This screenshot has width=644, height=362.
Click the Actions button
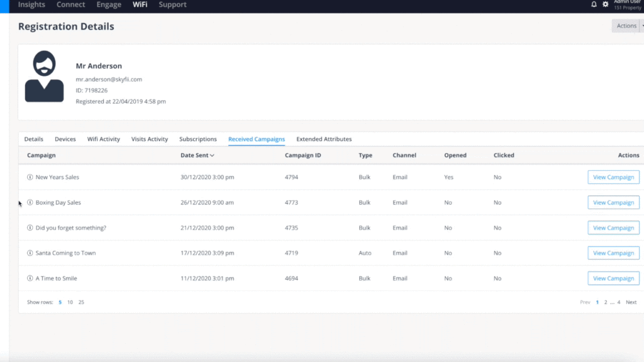[x=626, y=26]
